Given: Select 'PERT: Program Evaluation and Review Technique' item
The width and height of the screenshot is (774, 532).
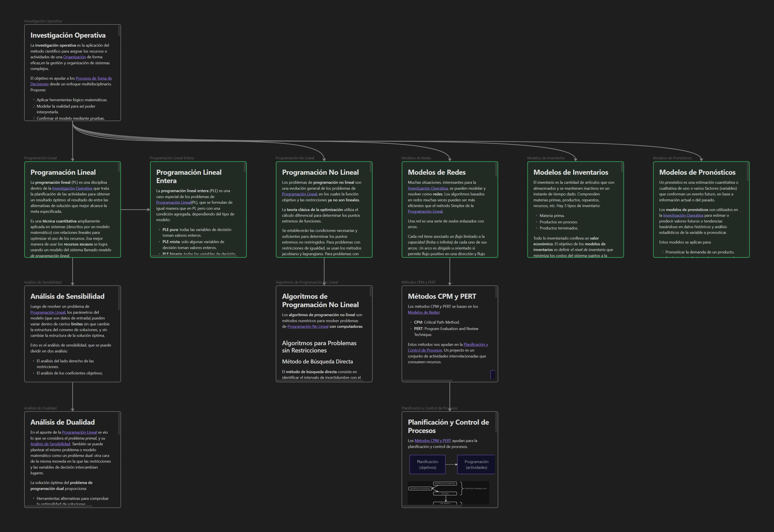Looking at the screenshot, I should coord(446,332).
